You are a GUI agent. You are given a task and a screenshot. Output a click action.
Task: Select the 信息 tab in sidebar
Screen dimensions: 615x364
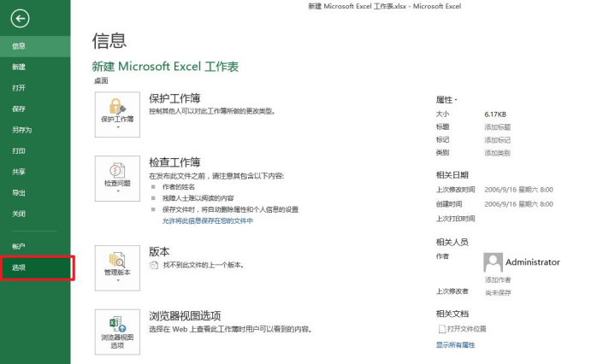[35, 46]
